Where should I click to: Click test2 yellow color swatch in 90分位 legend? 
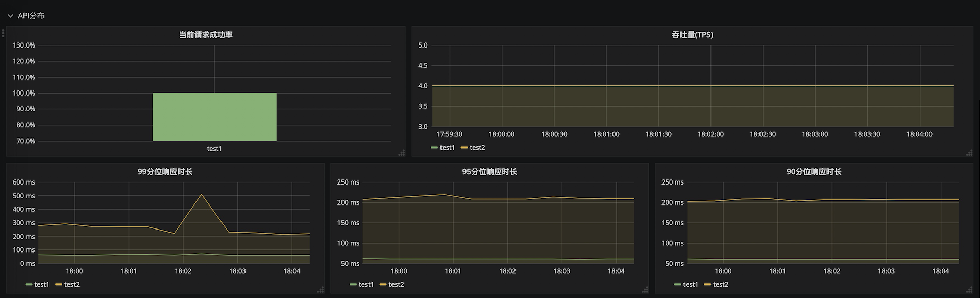coord(707,285)
